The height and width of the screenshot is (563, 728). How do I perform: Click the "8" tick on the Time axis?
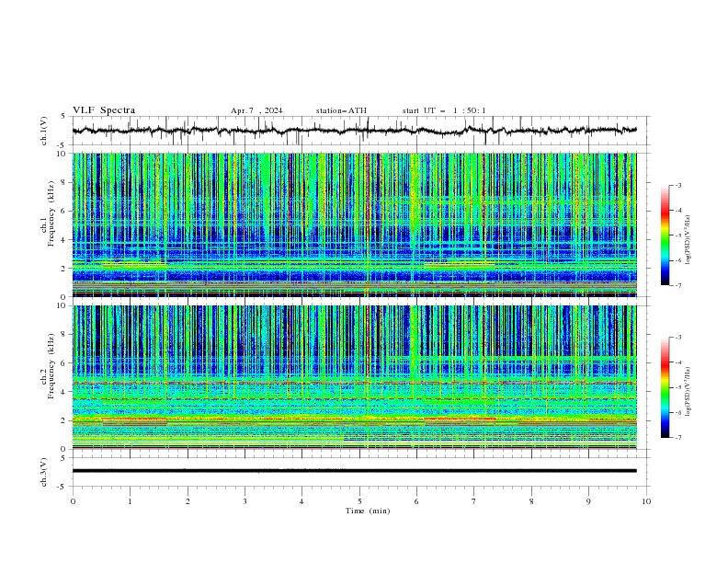pos(531,501)
